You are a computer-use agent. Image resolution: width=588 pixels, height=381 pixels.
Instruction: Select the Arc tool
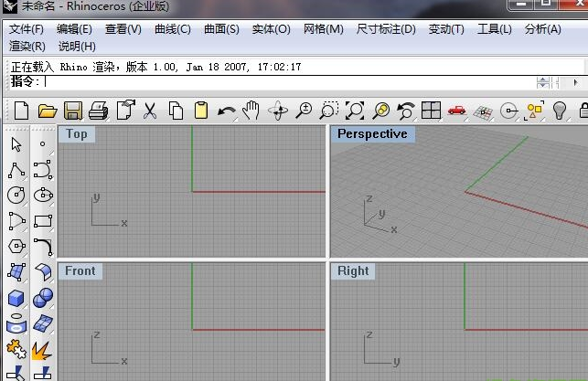[x=16, y=221]
